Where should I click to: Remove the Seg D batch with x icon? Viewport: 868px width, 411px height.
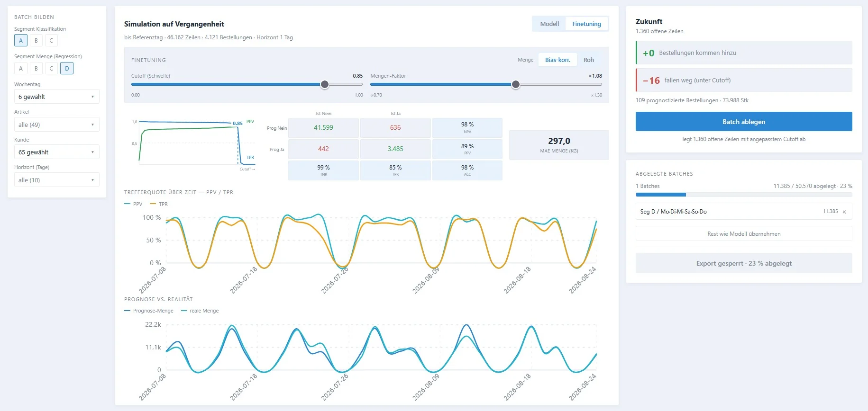(844, 212)
